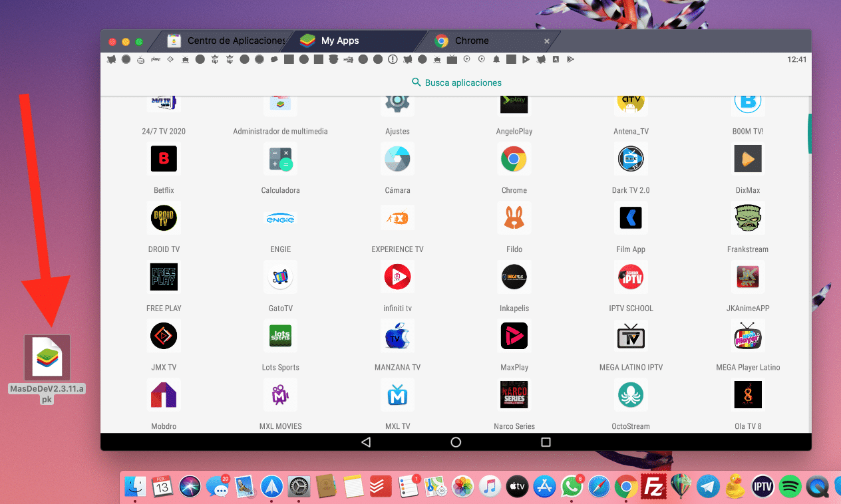Open the MasDeDeV2.3.11.apk file on desktop
Image resolution: width=841 pixels, height=504 pixels.
tap(45, 357)
